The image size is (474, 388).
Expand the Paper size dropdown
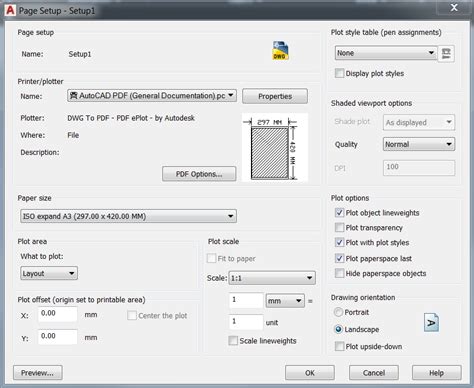click(128, 216)
